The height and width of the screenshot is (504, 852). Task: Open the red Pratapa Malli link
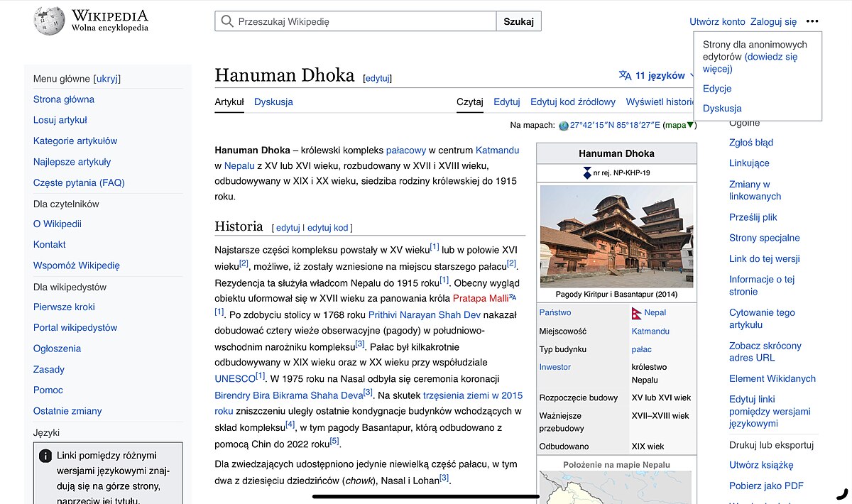(x=481, y=298)
